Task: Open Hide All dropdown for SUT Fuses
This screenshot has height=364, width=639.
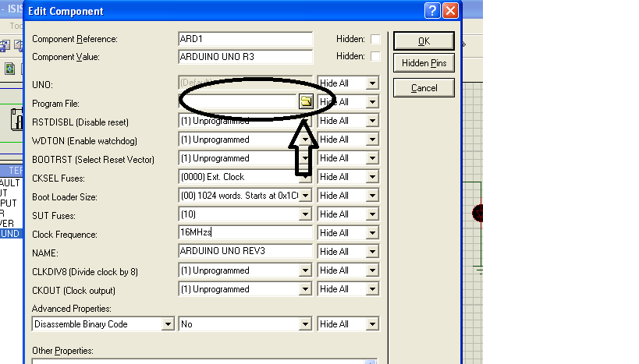Action: click(x=372, y=214)
